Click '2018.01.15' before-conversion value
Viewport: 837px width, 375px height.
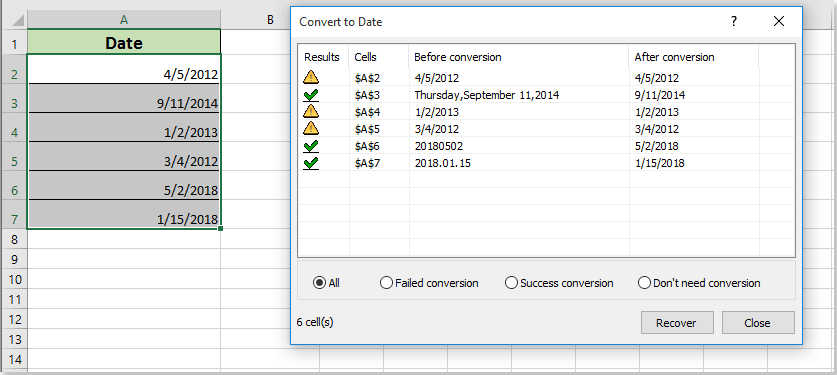(442, 163)
